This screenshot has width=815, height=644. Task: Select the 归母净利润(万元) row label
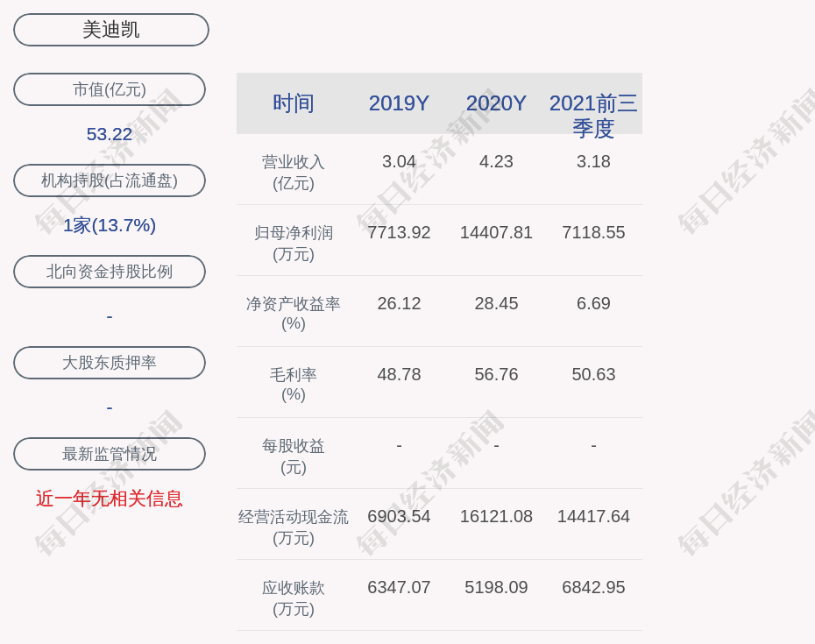pos(294,244)
